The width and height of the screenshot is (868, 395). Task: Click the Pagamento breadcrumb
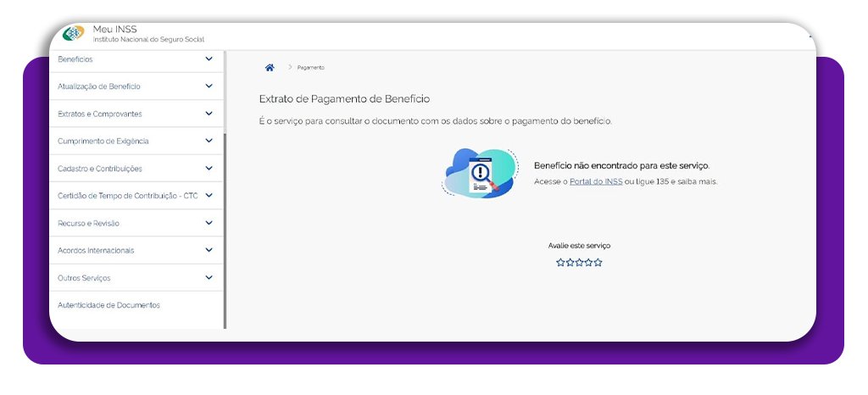(310, 68)
